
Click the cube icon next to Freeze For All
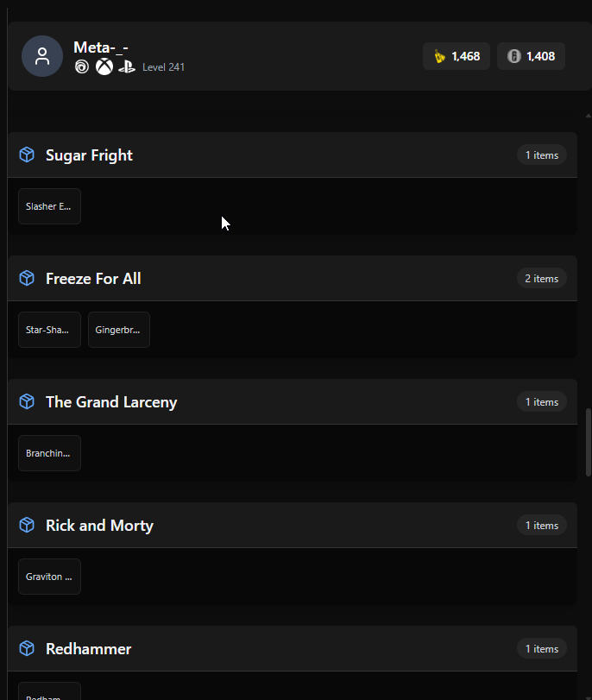[x=27, y=278]
